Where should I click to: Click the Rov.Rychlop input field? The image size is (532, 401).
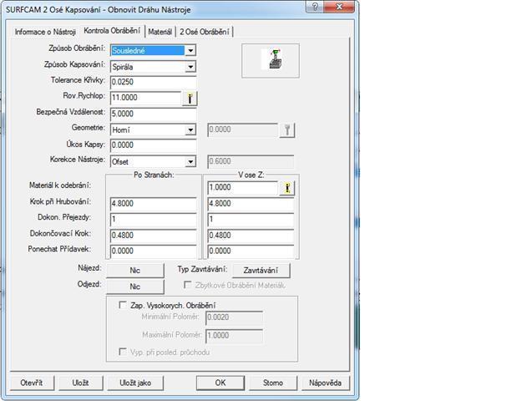146,98
